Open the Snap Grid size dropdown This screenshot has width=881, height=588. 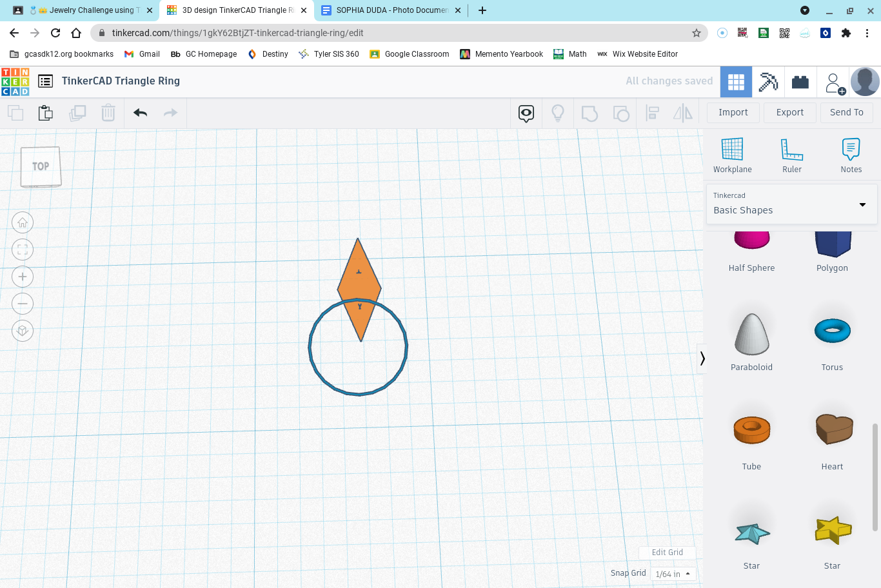(x=672, y=573)
